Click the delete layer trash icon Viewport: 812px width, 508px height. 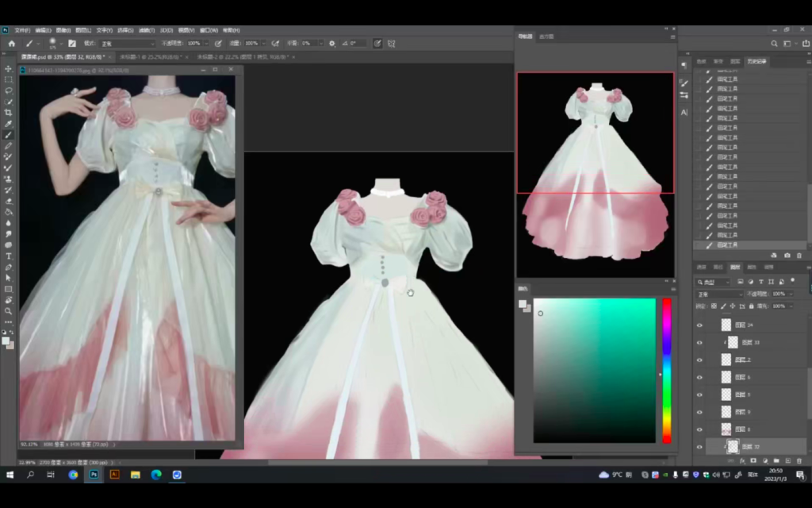click(799, 460)
